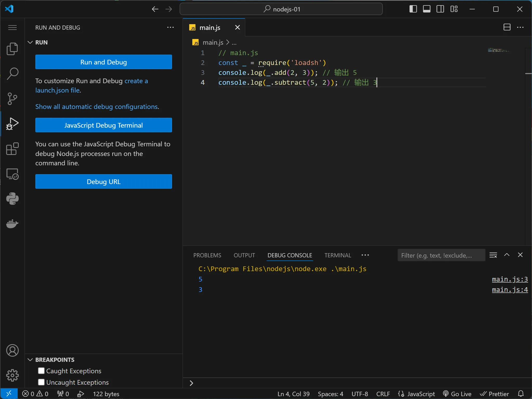Open the Extensions view
Screen dimensions: 532x399
coord(12,149)
